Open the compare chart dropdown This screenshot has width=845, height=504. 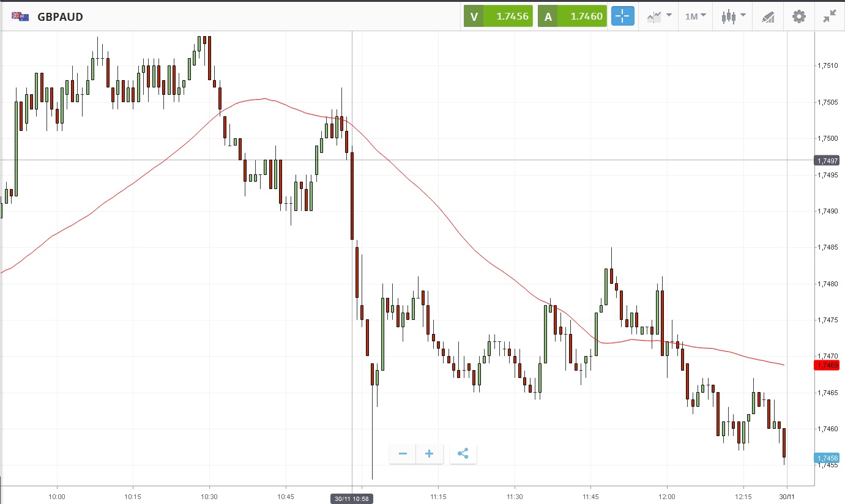coord(660,17)
